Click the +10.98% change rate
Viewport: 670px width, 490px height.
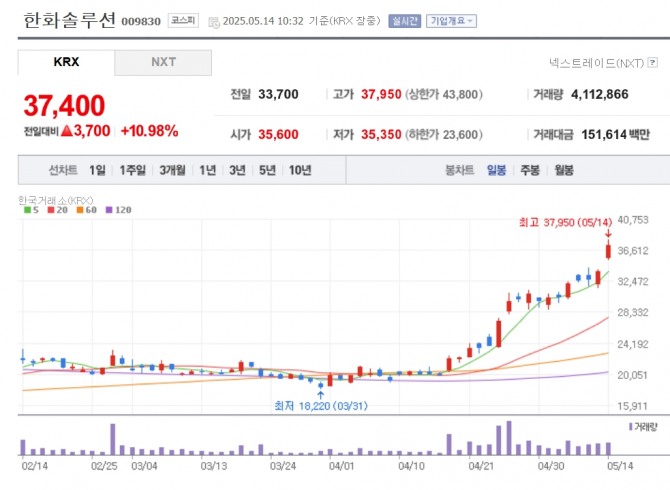pos(150,131)
